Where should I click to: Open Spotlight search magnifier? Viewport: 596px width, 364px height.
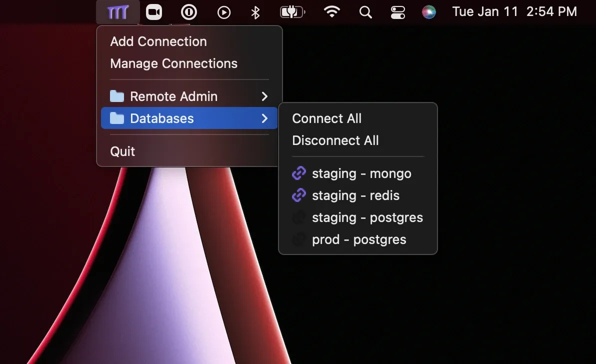365,12
